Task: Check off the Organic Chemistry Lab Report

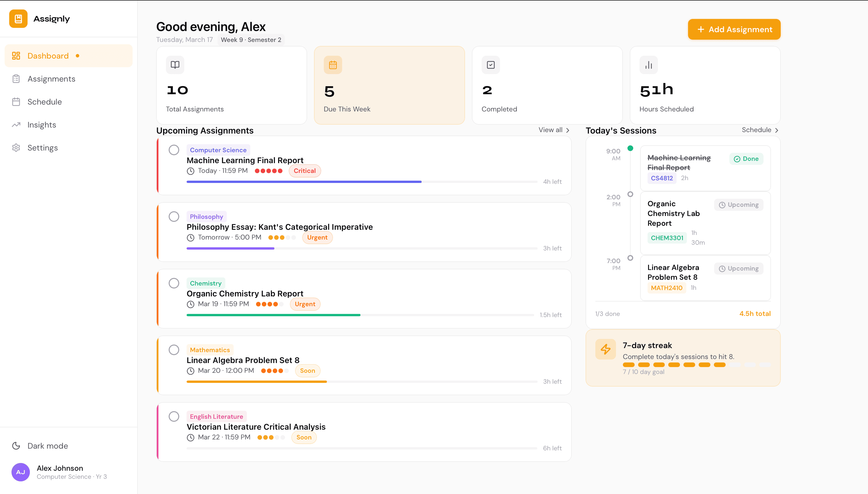Action: [174, 283]
